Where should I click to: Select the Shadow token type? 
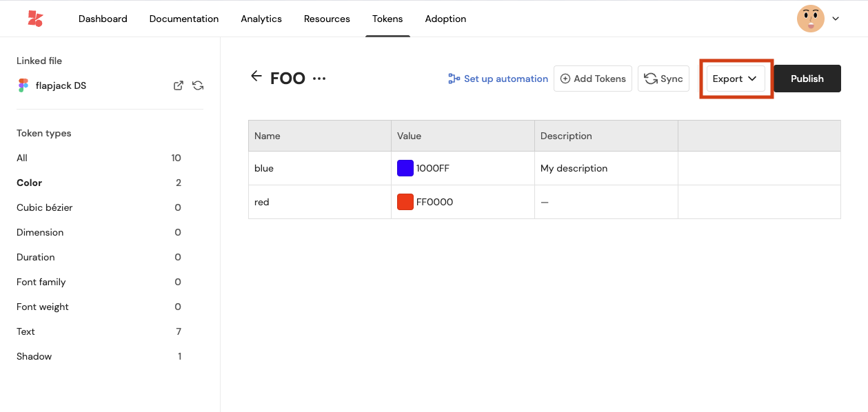point(34,356)
